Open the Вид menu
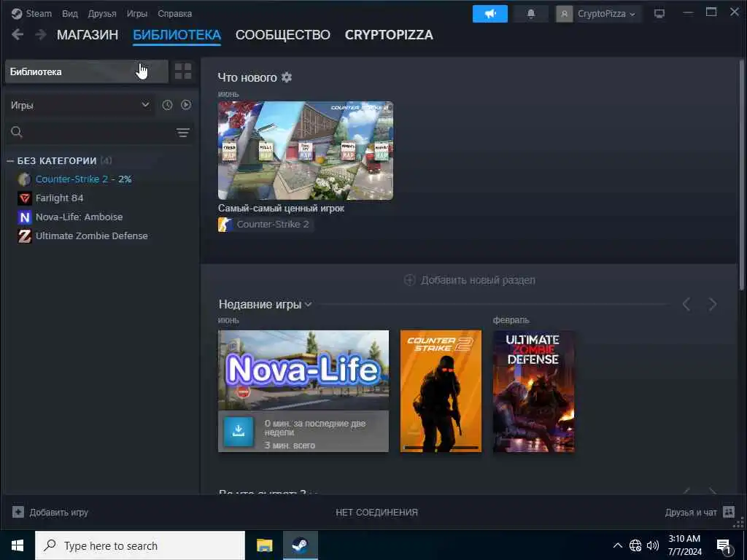747x560 pixels. [69, 13]
